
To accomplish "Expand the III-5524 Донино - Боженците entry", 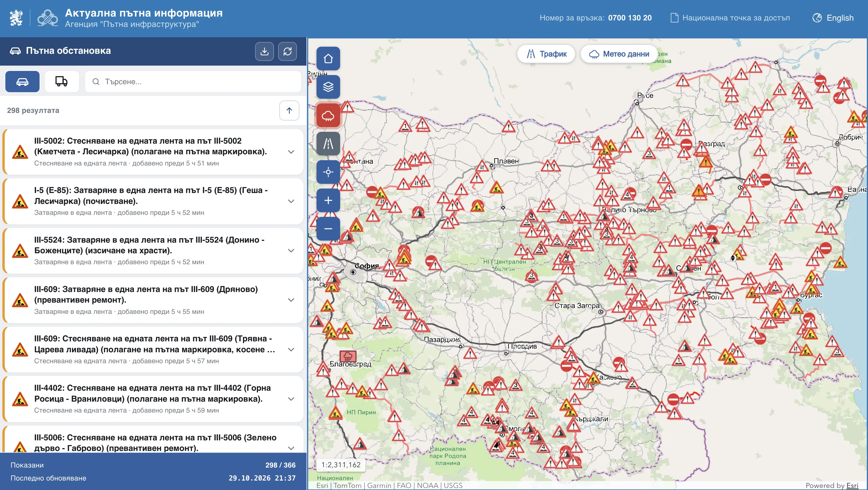I will pos(291,251).
